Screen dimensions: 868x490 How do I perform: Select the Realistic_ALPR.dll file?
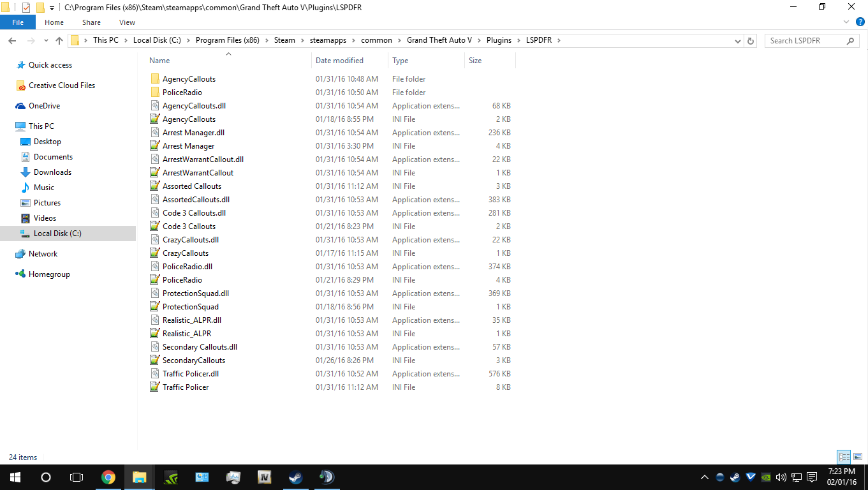tap(192, 320)
